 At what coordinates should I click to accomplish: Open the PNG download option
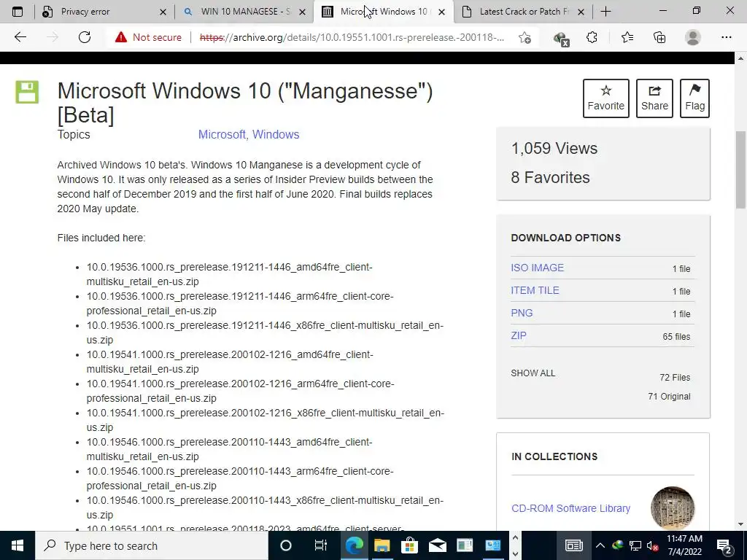click(x=522, y=313)
